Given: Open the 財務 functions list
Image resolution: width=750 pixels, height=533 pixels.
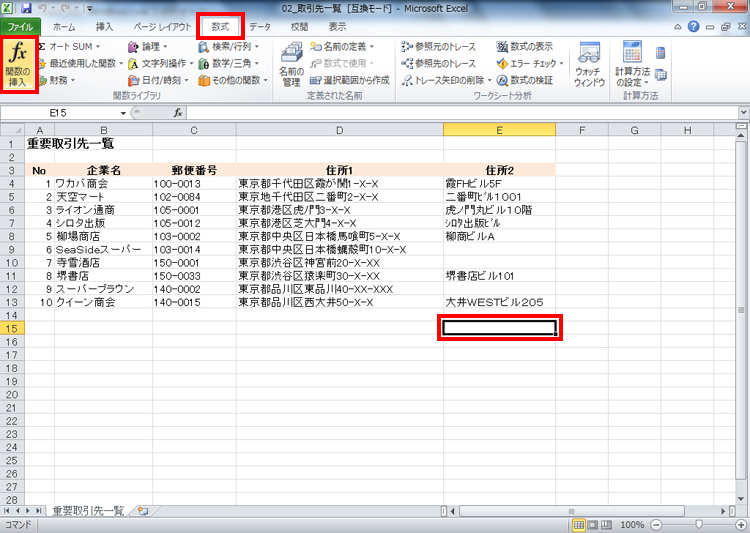Looking at the screenshot, I should point(57,80).
